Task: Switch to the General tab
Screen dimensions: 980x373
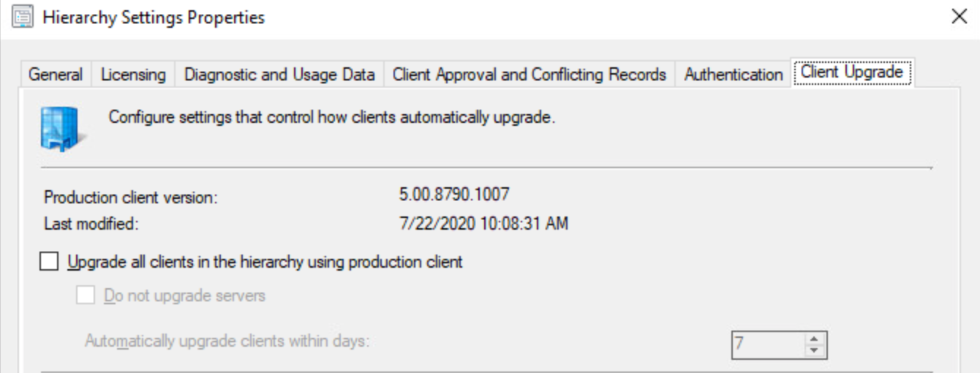Action: pyautogui.click(x=55, y=75)
